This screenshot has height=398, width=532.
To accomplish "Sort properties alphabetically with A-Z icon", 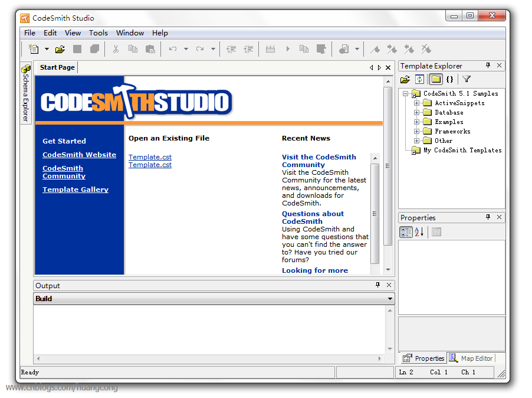I will [x=419, y=232].
